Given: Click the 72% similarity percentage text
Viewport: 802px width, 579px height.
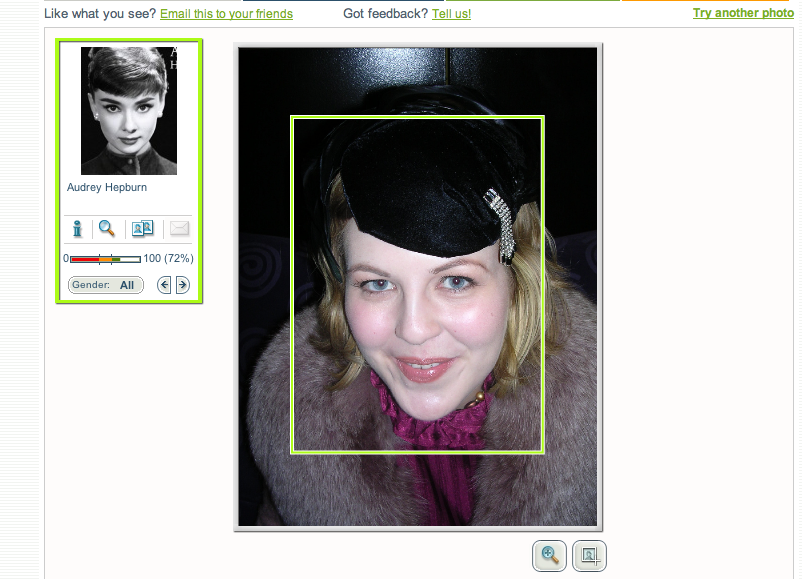Looking at the screenshot, I should click(179, 259).
